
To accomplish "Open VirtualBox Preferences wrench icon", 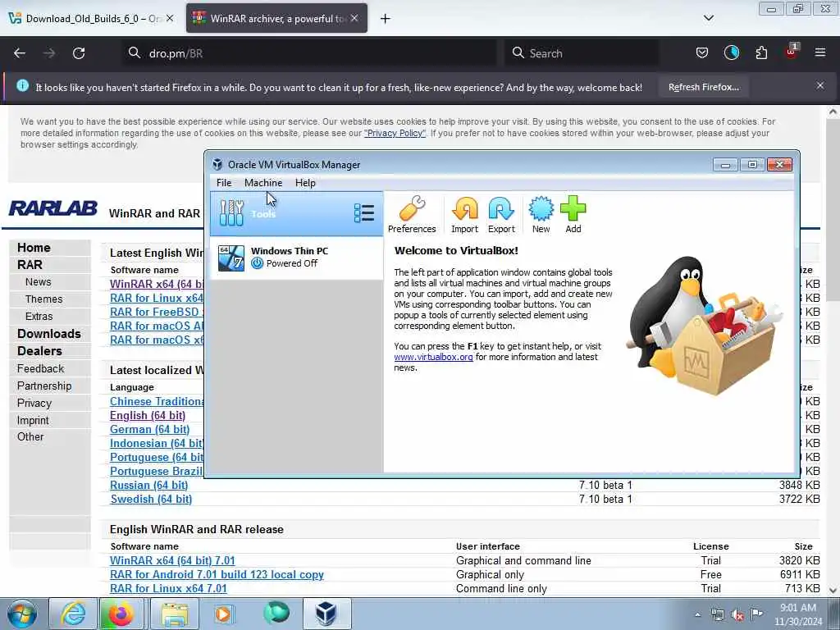I will 412,214.
